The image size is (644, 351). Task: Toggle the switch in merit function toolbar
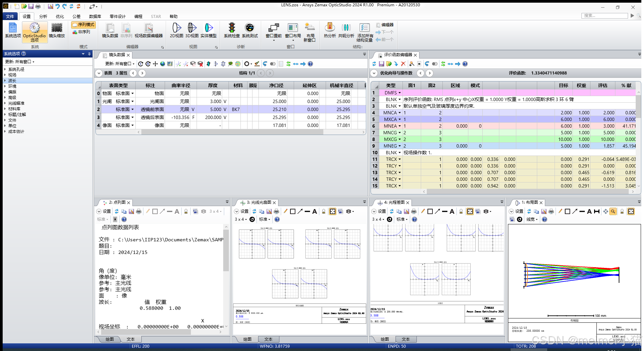[435, 64]
